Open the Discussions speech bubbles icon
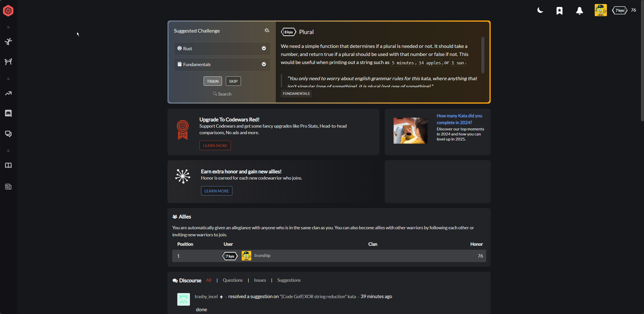The image size is (644, 314). point(8,134)
